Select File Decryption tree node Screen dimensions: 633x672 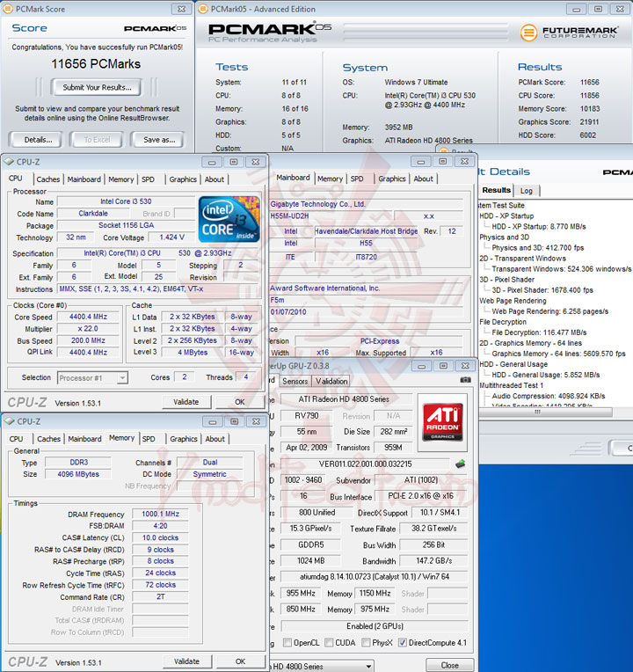click(503, 322)
